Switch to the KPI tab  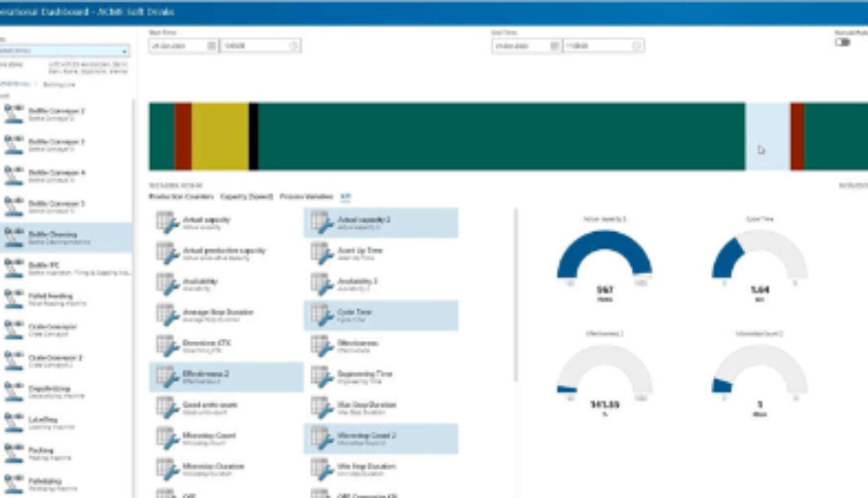346,197
